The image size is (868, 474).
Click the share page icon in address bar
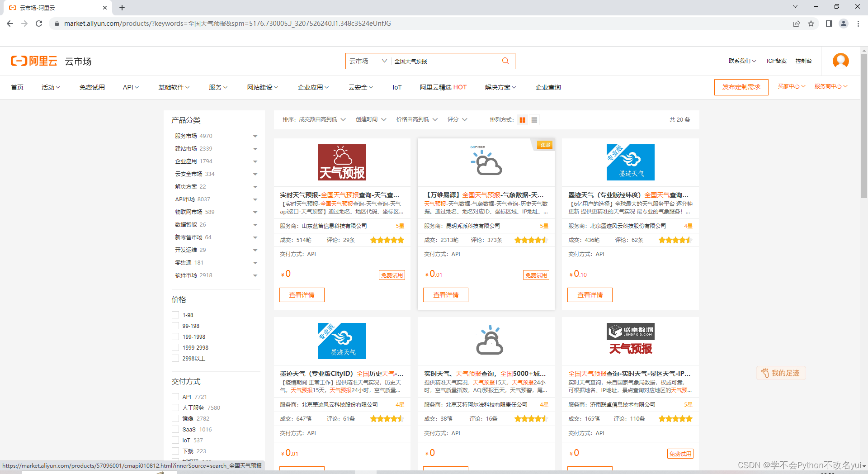click(x=797, y=24)
